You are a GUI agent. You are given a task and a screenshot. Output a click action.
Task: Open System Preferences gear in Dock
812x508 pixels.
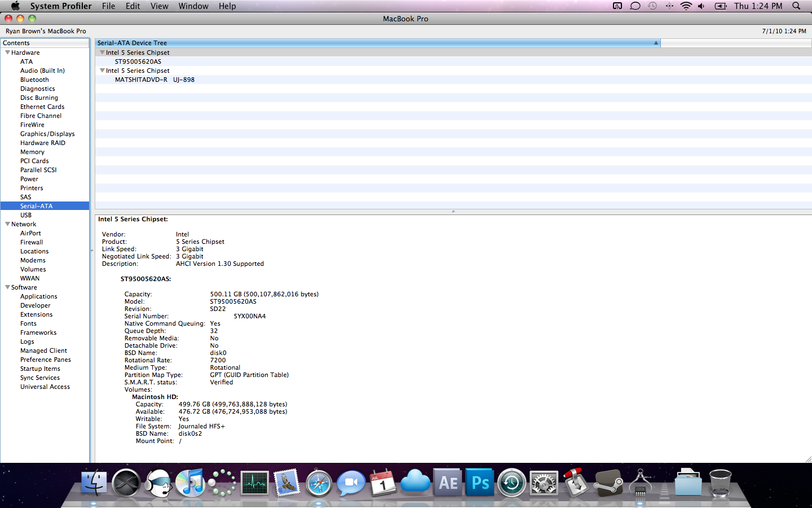pyautogui.click(x=544, y=483)
